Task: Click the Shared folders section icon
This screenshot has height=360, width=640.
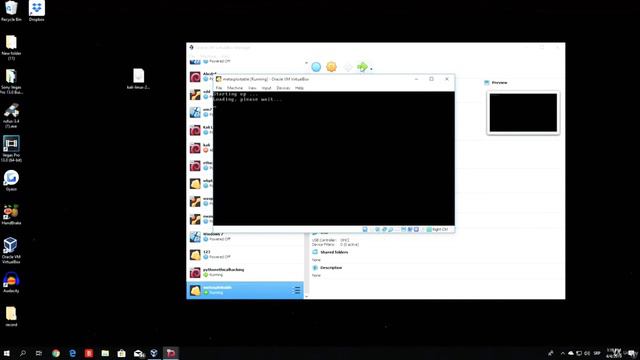Action: coord(315,252)
